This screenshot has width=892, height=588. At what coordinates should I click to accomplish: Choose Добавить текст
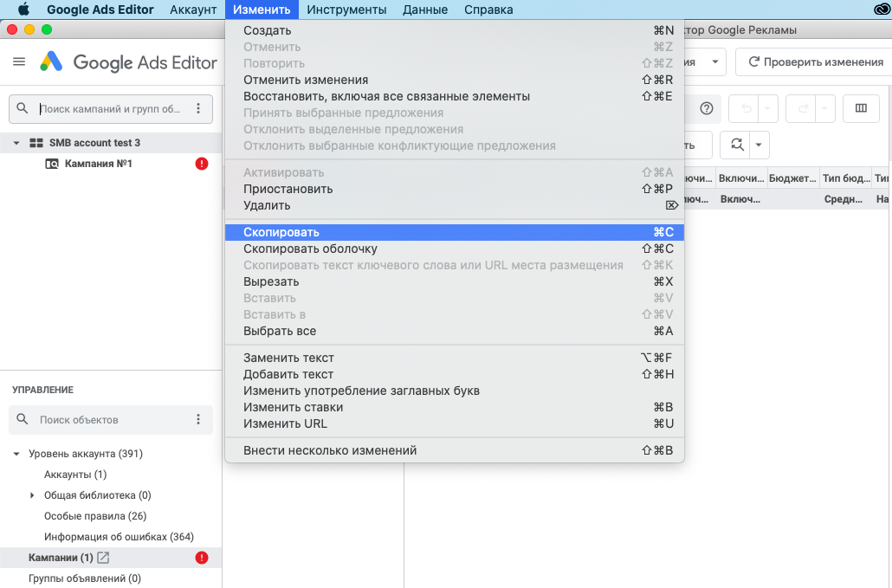point(455,374)
